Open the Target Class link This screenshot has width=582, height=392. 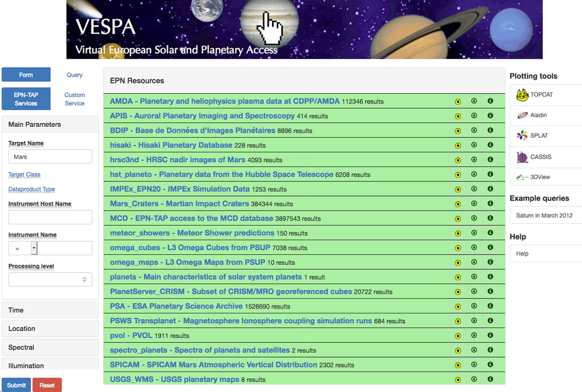pyautogui.click(x=24, y=175)
